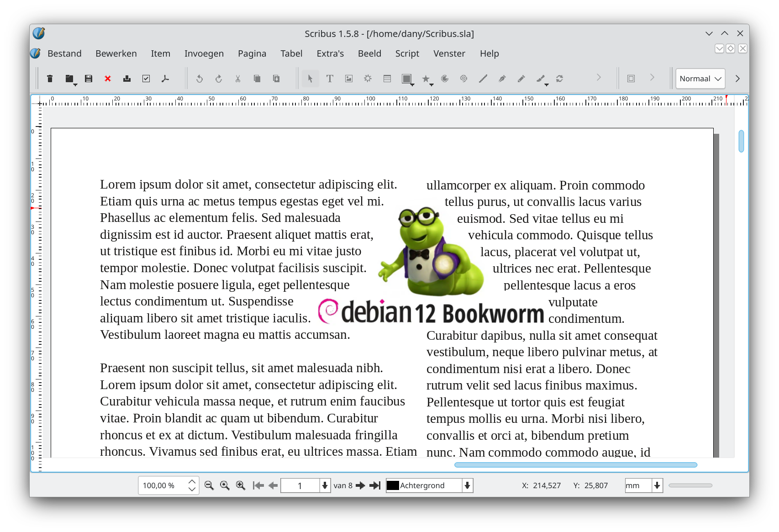779x532 pixels.
Task: Open the Script menu
Action: (407, 53)
